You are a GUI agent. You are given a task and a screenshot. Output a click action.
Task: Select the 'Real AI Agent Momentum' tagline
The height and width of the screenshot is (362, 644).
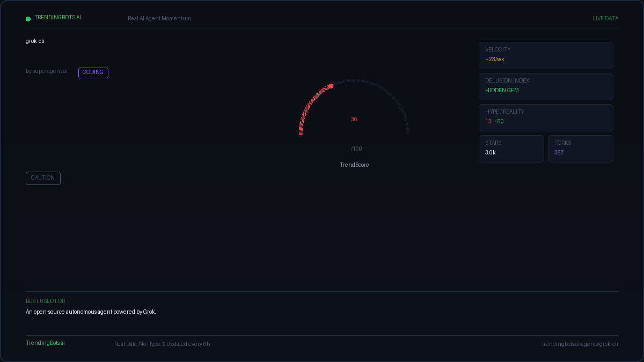click(159, 19)
